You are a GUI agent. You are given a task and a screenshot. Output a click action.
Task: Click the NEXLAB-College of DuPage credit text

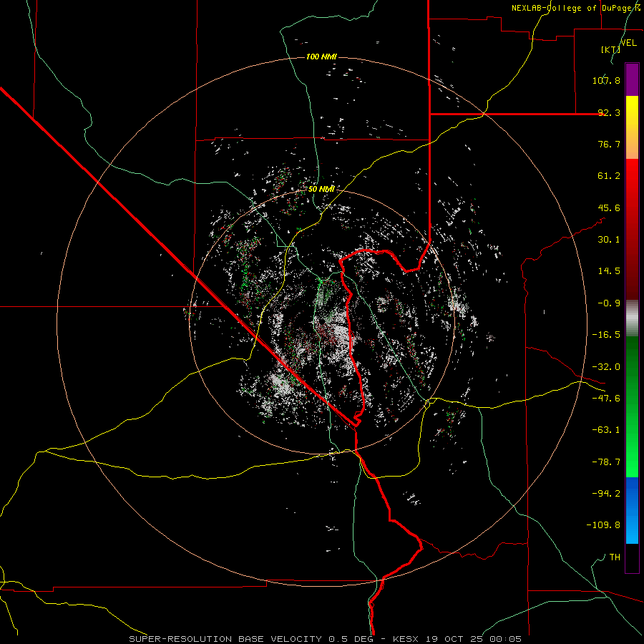[x=576, y=8]
